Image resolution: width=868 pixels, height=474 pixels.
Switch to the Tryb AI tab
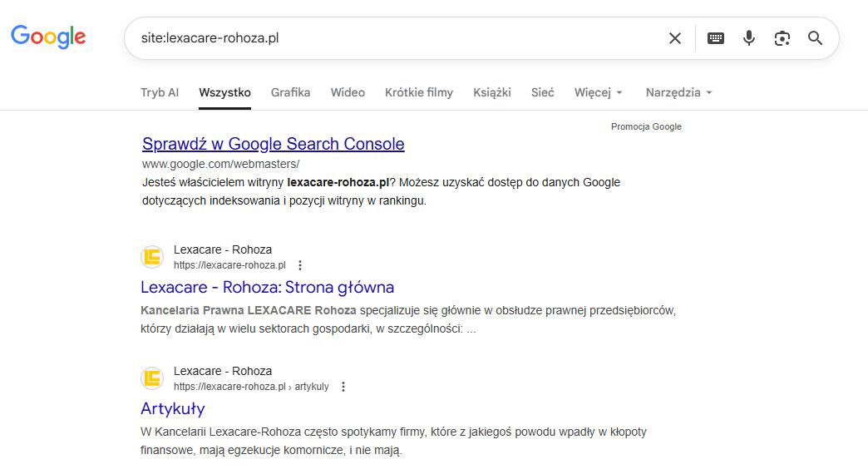coord(160,92)
